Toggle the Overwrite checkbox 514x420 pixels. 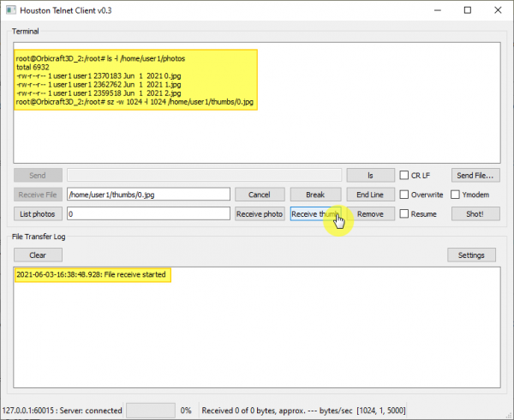click(405, 195)
